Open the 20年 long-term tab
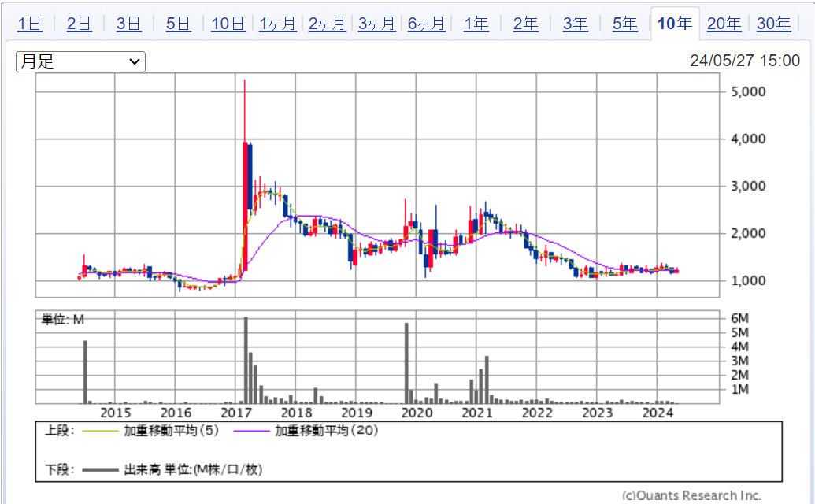815x504 pixels. [x=724, y=24]
